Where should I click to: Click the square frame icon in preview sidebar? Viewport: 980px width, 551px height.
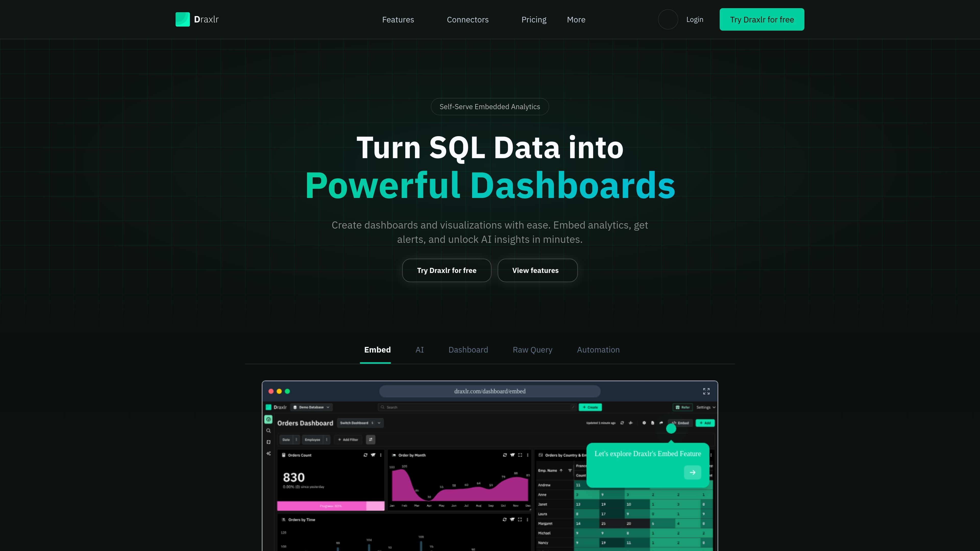tap(268, 442)
